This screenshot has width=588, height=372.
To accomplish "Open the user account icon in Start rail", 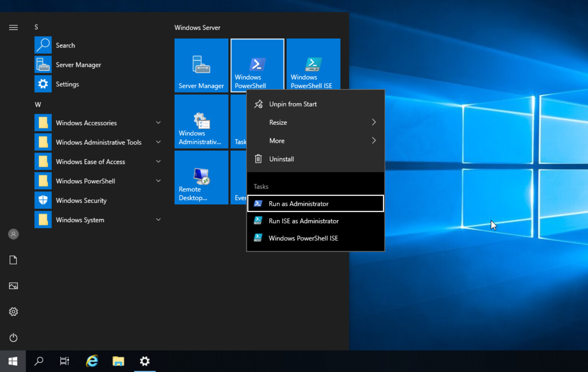I will (x=13, y=234).
